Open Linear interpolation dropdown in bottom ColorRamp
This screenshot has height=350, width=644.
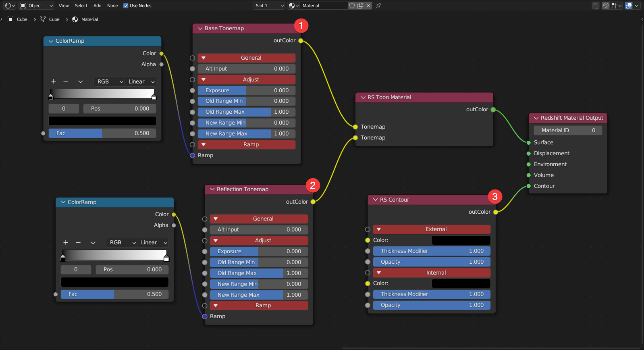coord(153,242)
